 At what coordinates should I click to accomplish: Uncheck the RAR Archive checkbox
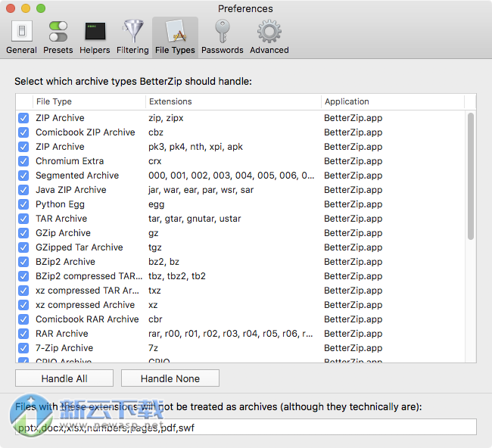click(x=23, y=334)
